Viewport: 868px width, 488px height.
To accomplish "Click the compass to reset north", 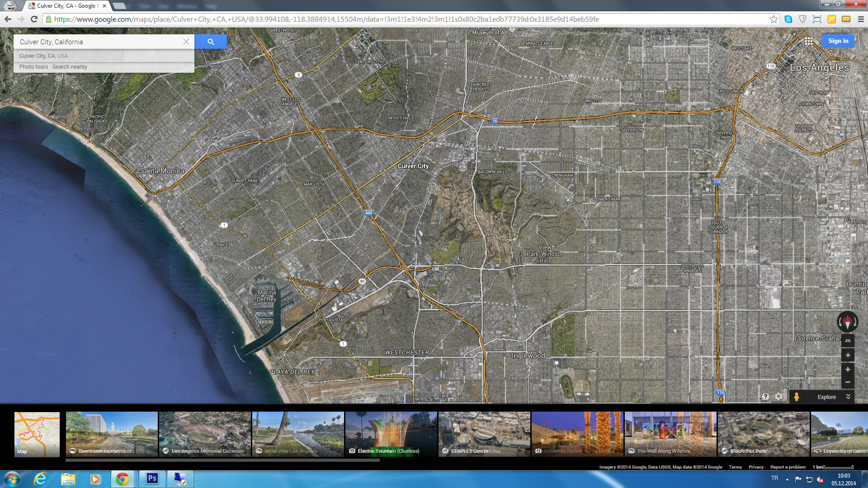I will pyautogui.click(x=847, y=322).
